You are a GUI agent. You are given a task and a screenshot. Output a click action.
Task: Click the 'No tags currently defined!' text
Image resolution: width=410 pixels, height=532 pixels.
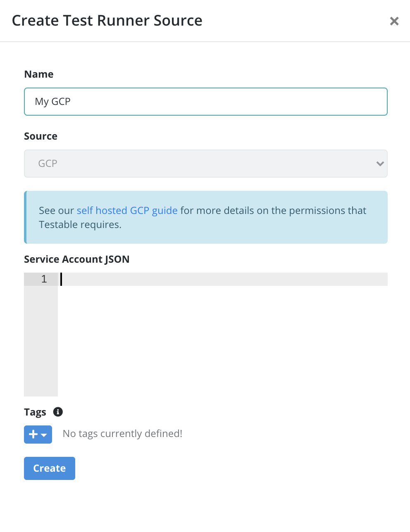[x=122, y=434]
